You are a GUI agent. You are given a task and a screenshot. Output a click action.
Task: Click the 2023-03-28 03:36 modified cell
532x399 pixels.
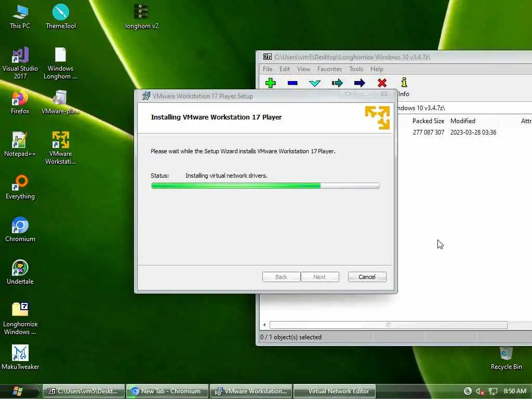473,132
